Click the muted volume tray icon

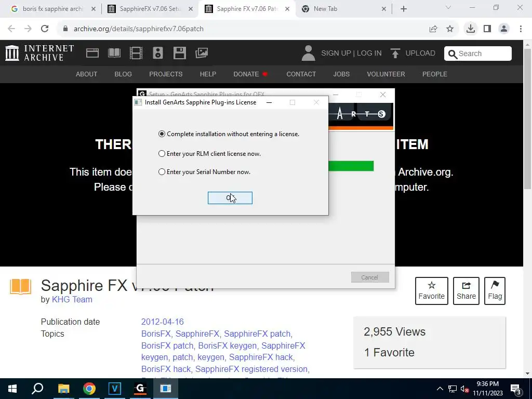pyautogui.click(x=465, y=389)
